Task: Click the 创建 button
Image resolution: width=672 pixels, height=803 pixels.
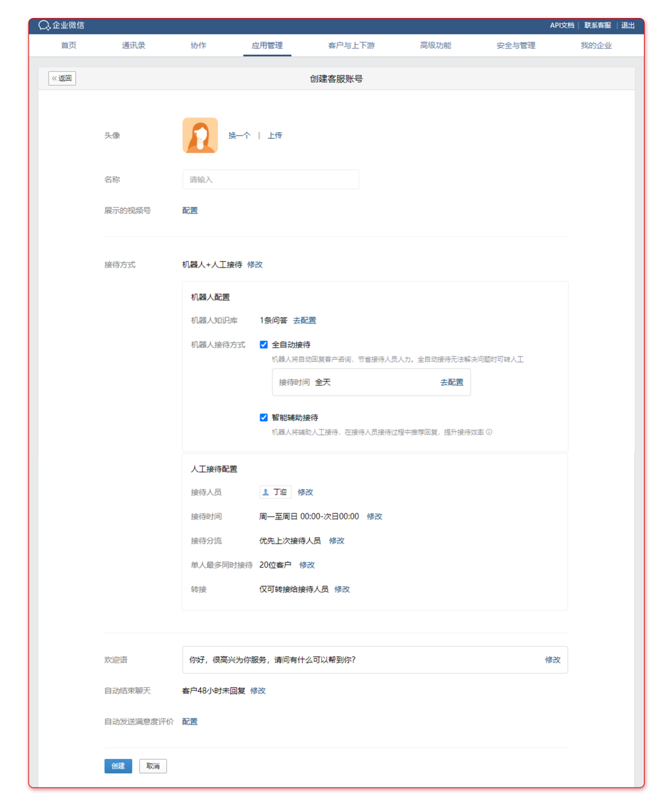Action: (118, 766)
